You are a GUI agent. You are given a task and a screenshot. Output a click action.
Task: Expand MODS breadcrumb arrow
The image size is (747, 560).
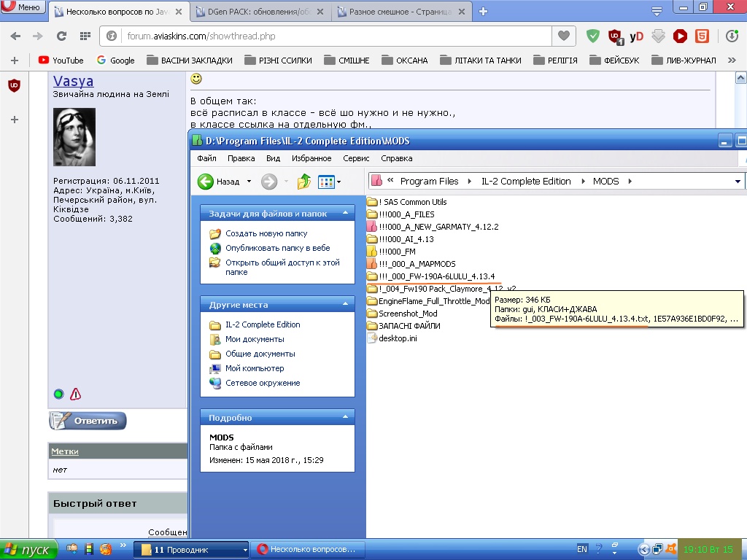pyautogui.click(x=630, y=182)
